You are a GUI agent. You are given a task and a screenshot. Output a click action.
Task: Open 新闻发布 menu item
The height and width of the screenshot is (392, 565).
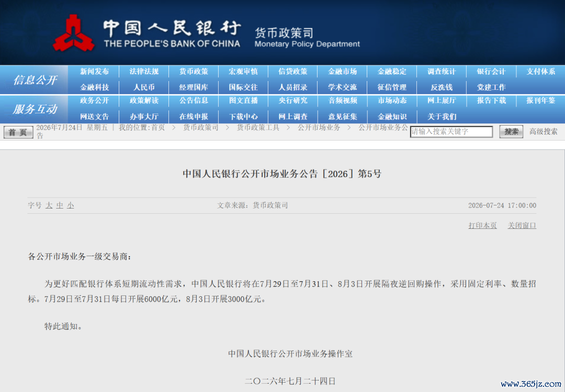[94, 72]
